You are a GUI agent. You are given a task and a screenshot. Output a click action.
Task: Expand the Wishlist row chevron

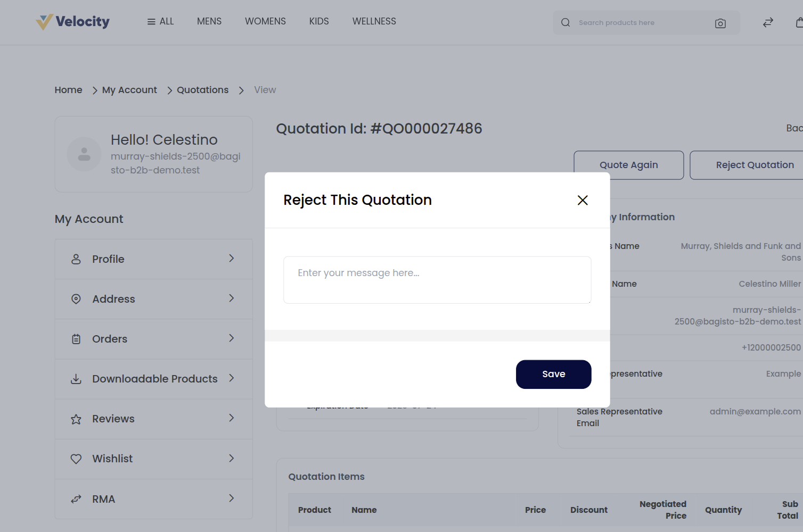pos(232,458)
